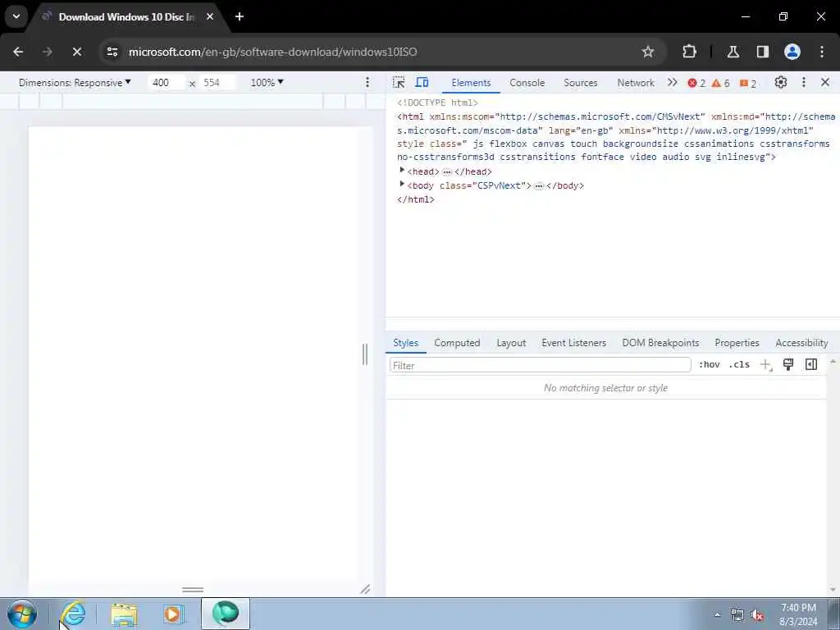Click the browser back arrow
840x630 pixels.
pyautogui.click(x=18, y=52)
